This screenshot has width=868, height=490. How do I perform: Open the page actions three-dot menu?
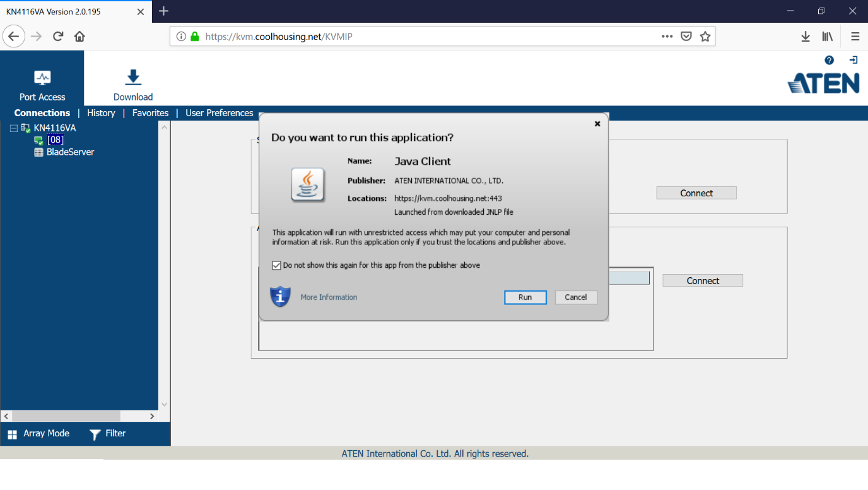pos(667,37)
